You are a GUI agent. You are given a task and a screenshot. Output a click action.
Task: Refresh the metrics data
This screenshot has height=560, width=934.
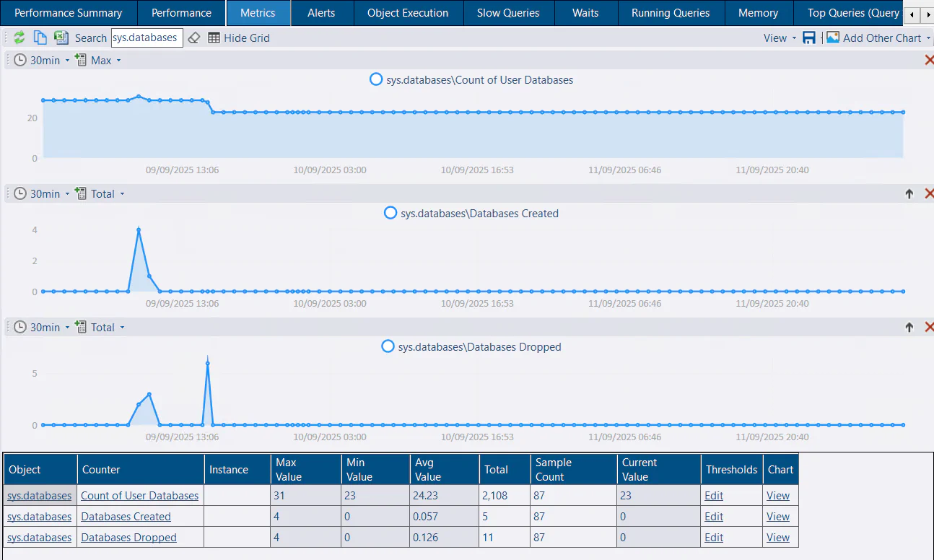point(19,38)
